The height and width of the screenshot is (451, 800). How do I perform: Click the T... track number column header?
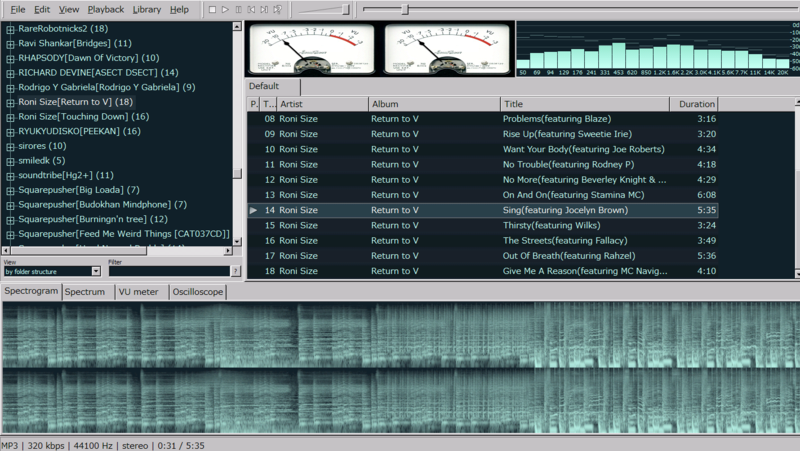pos(268,104)
